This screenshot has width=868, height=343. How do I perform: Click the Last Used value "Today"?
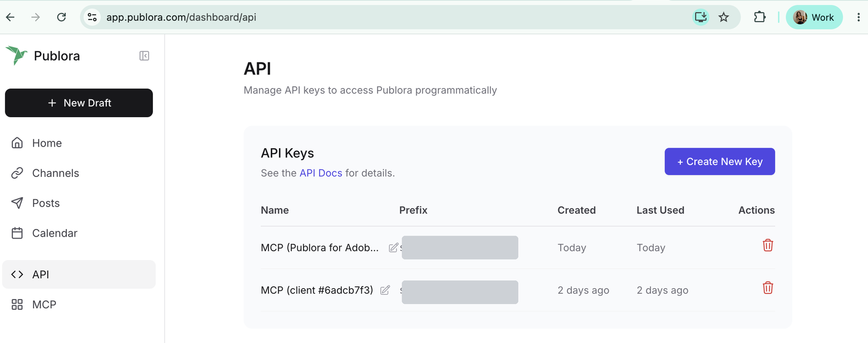pos(651,247)
